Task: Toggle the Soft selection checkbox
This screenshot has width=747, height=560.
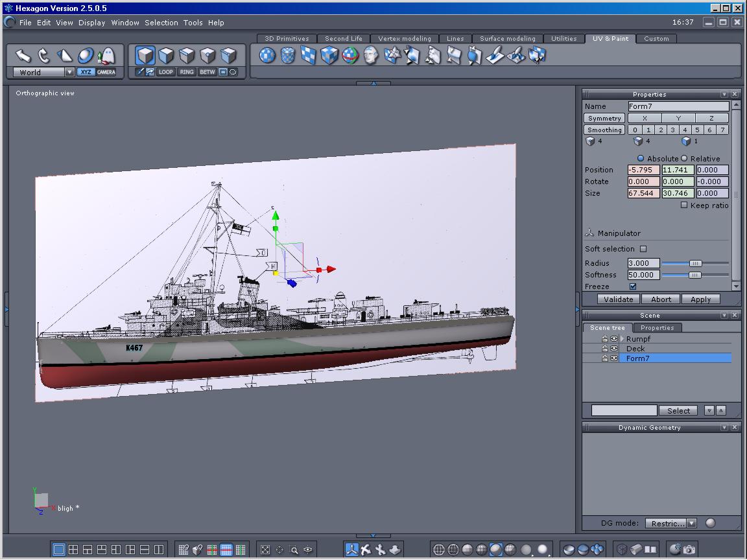Action: pyautogui.click(x=643, y=249)
